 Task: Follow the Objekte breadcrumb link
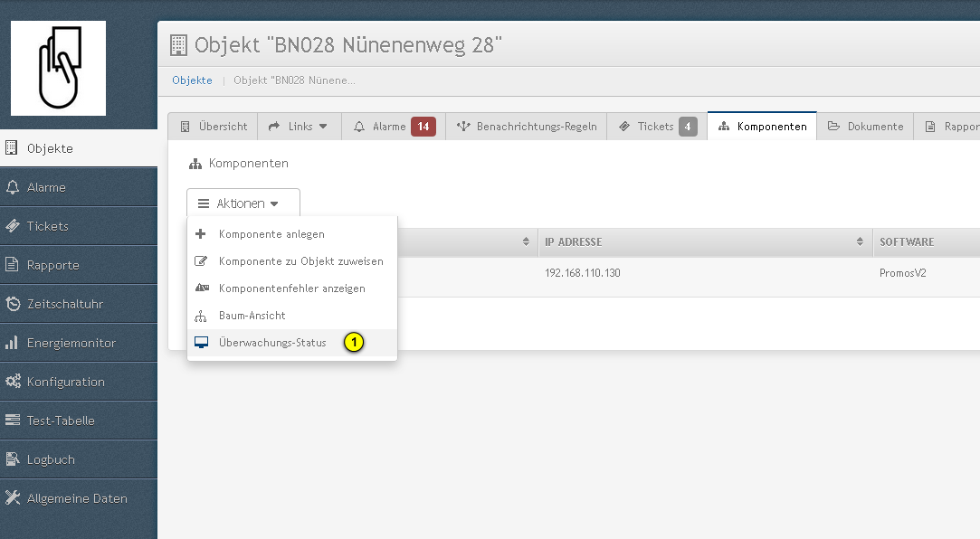pos(192,80)
